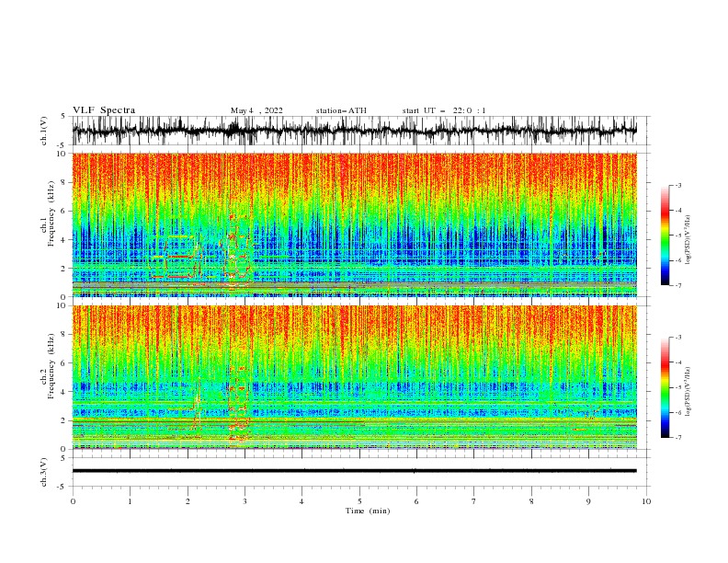Click time axis tick label '10' at bottom right
Image resolution: width=728 pixels, height=563 pixels.
[x=646, y=501]
